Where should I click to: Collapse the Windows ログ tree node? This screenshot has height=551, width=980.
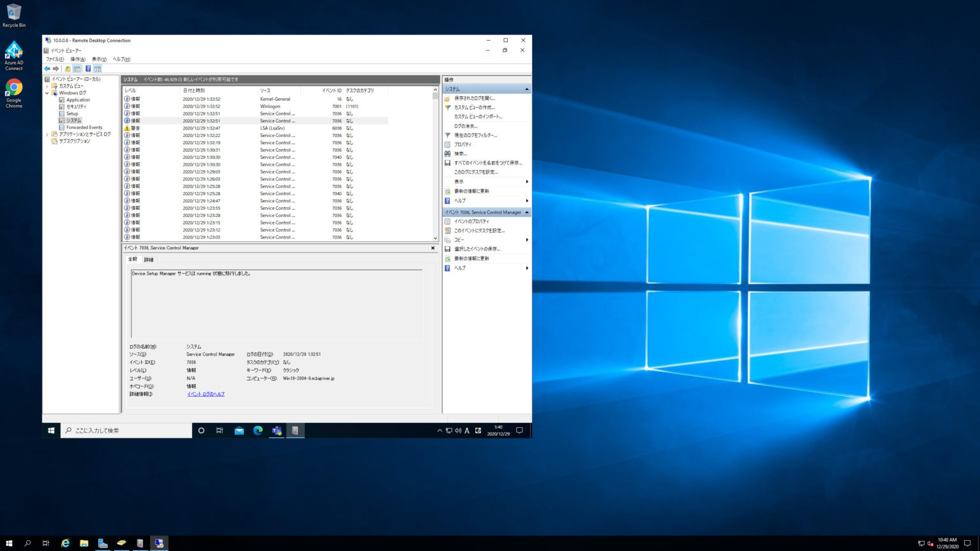pyautogui.click(x=47, y=92)
